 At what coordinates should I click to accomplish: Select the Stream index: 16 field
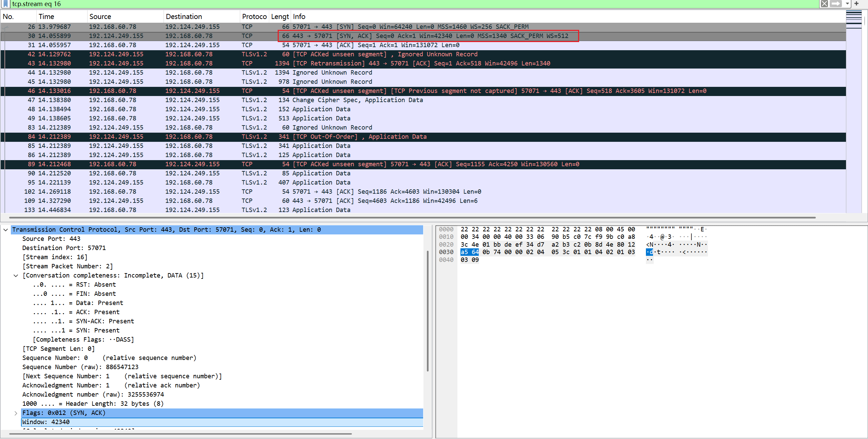[x=55, y=257]
